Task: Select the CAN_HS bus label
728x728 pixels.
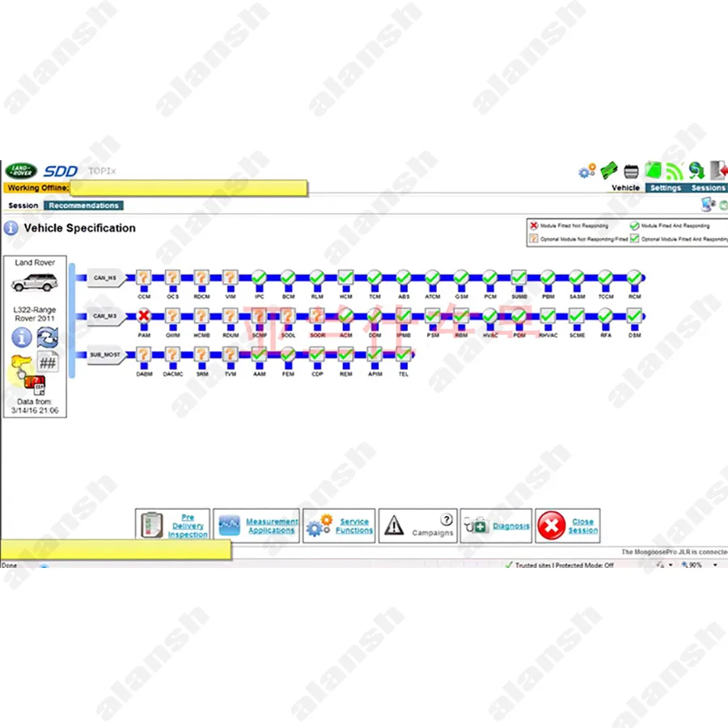Action: click(x=105, y=277)
